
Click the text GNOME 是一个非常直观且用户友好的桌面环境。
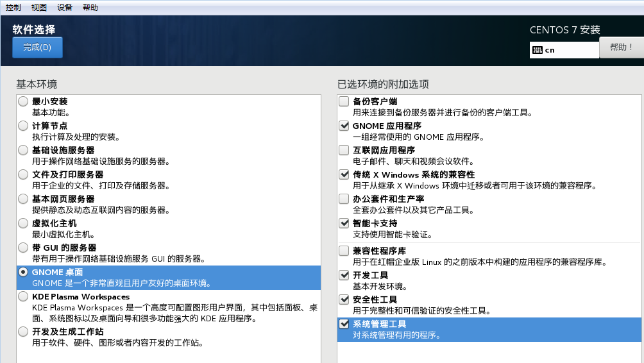click(122, 283)
